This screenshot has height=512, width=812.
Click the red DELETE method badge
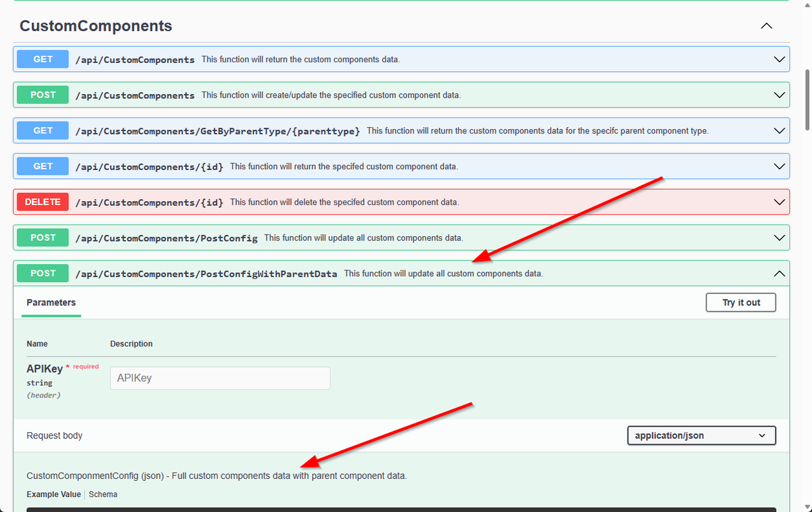[x=43, y=202]
